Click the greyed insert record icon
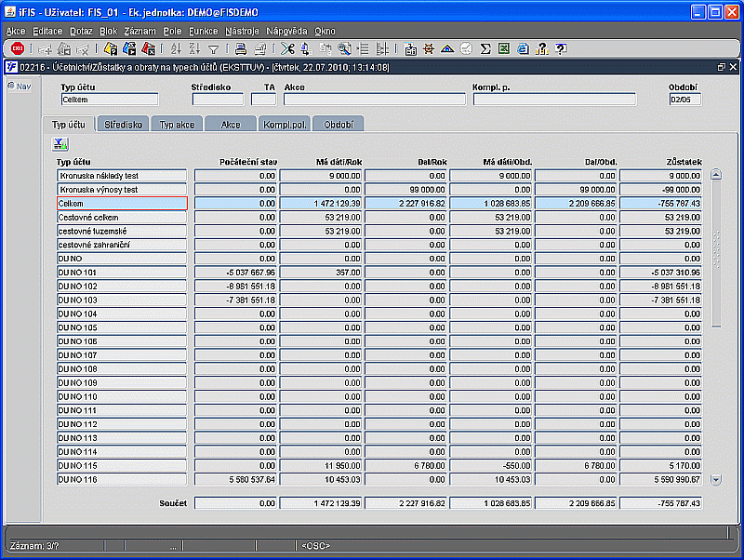This screenshot has height=560, width=744. click(x=45, y=48)
